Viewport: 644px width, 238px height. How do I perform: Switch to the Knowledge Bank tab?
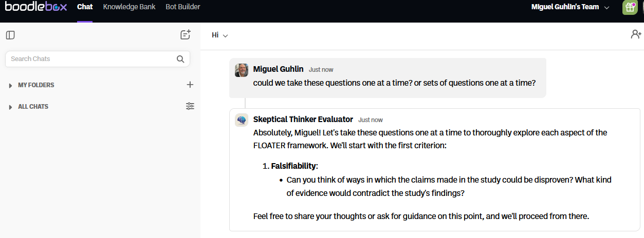(129, 7)
